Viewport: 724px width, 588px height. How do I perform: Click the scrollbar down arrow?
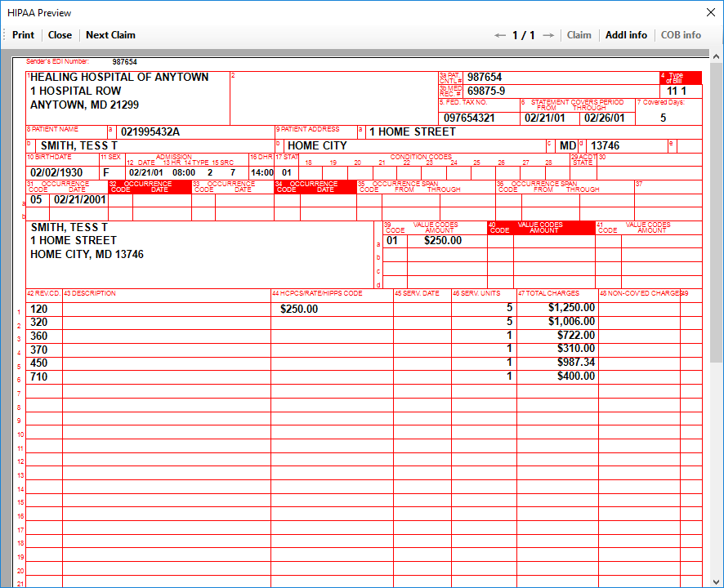click(x=716, y=581)
